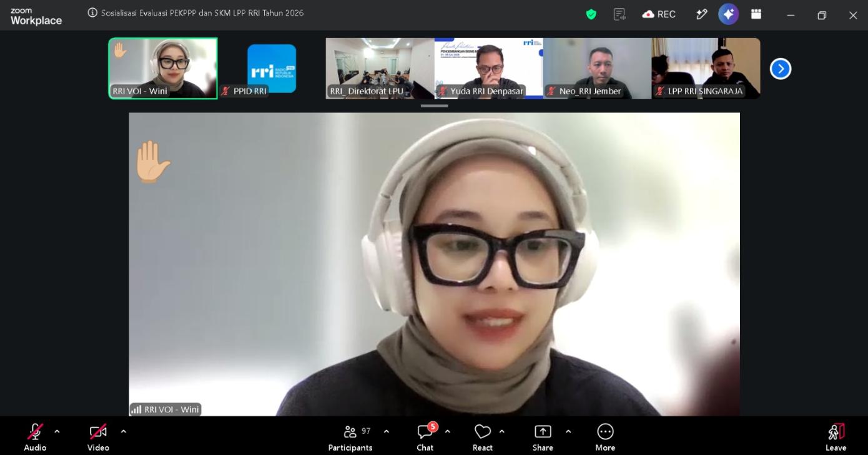Open the More options menu

click(605, 437)
